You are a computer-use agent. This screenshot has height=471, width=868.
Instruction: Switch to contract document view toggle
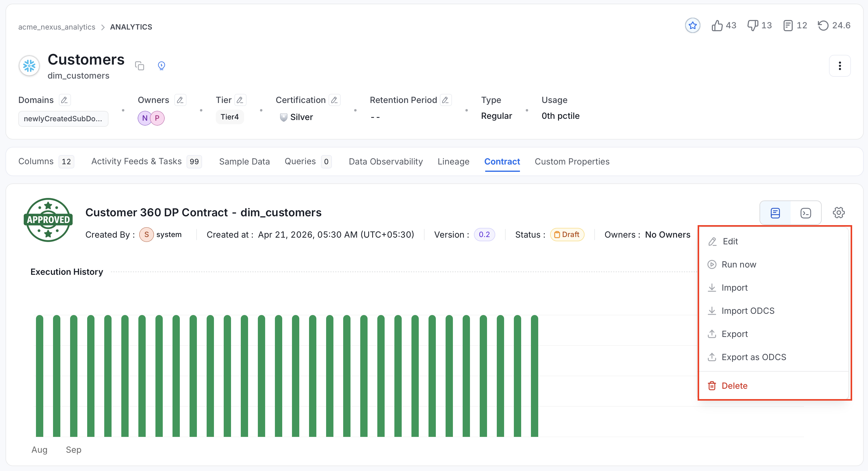tap(775, 213)
